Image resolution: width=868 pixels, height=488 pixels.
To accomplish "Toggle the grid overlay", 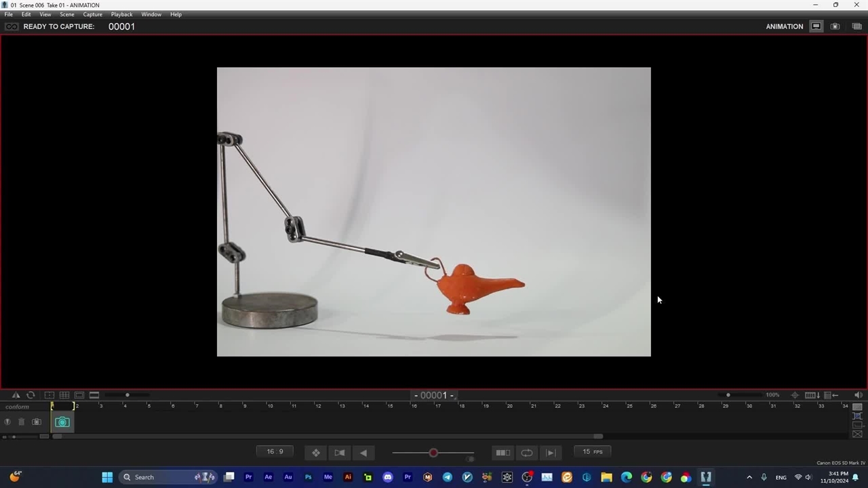I will [x=64, y=395].
